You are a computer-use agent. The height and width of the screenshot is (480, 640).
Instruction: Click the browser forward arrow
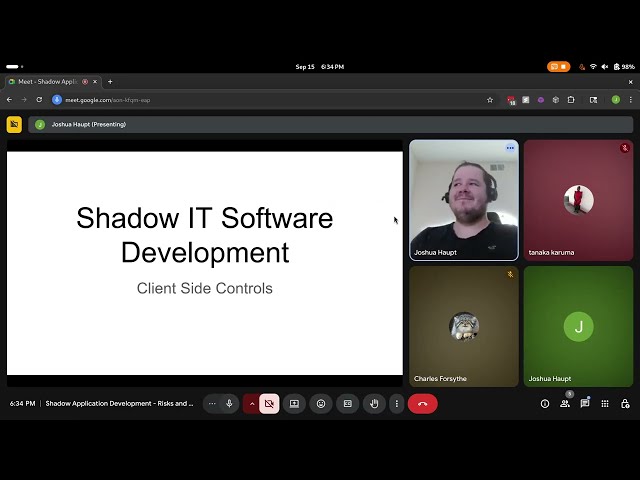[24, 100]
